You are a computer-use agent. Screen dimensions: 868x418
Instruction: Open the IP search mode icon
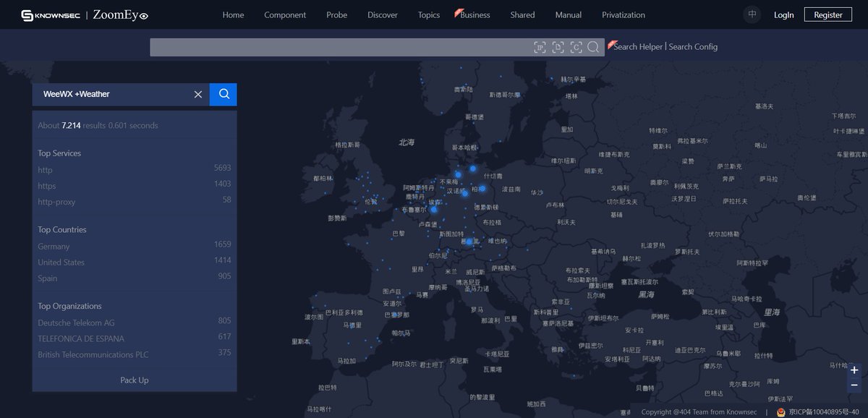(x=540, y=47)
